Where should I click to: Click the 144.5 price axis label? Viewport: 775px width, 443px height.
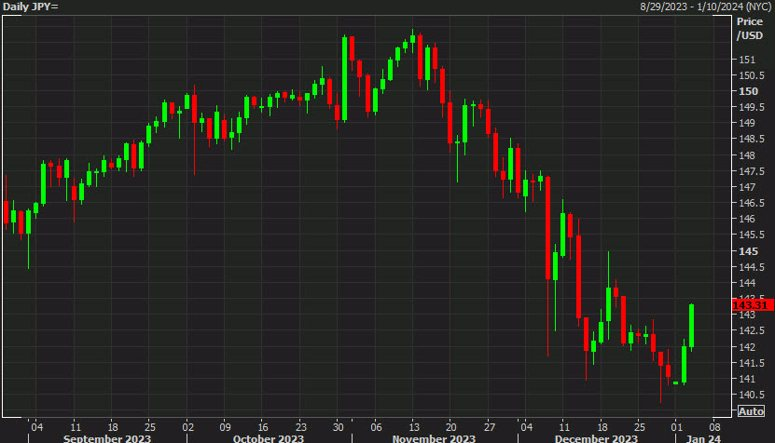click(751, 267)
